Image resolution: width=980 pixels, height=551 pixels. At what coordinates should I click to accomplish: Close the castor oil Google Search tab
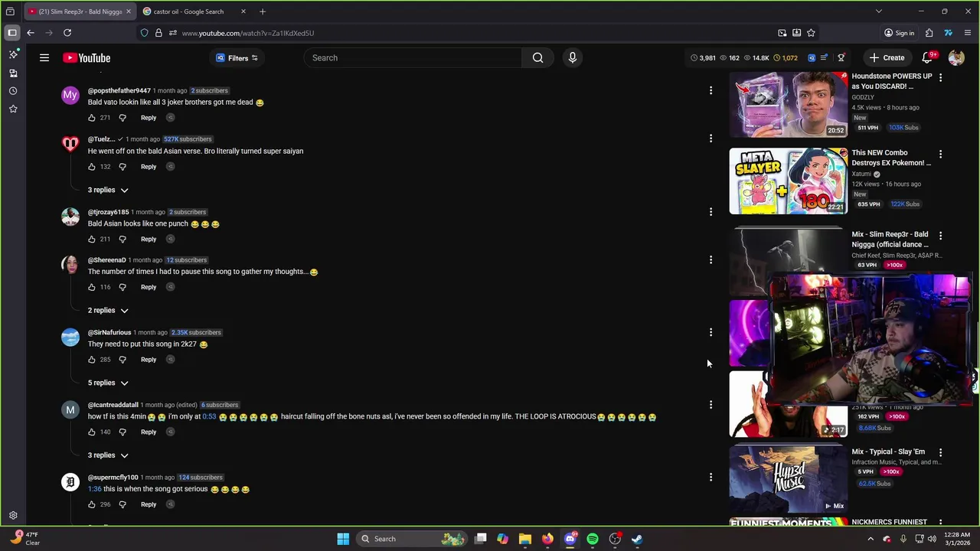[x=243, y=11]
